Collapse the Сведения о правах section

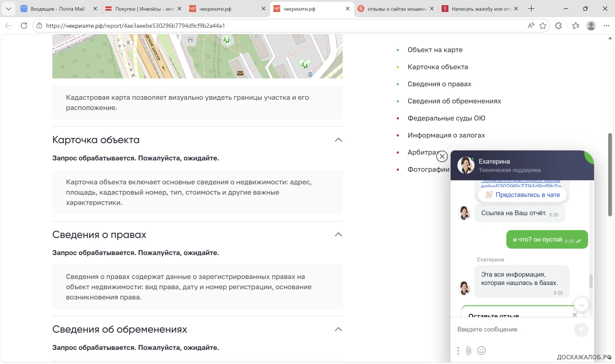[x=338, y=235]
